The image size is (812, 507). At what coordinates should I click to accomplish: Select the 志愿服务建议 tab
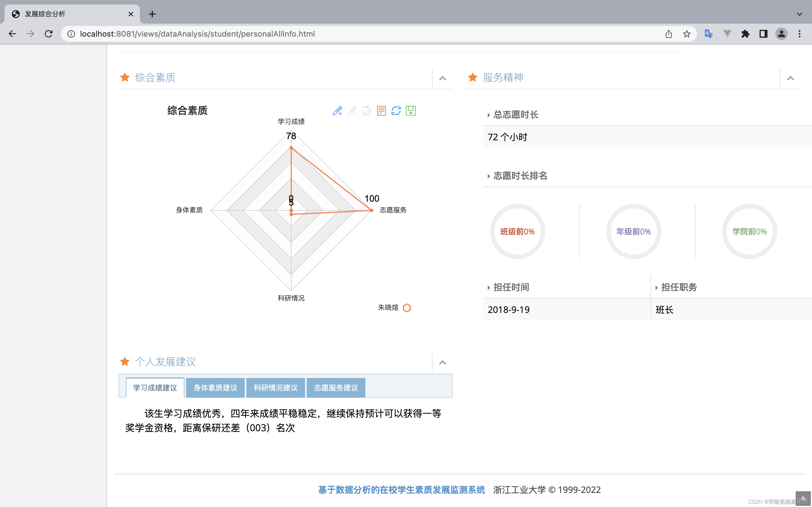pos(336,388)
